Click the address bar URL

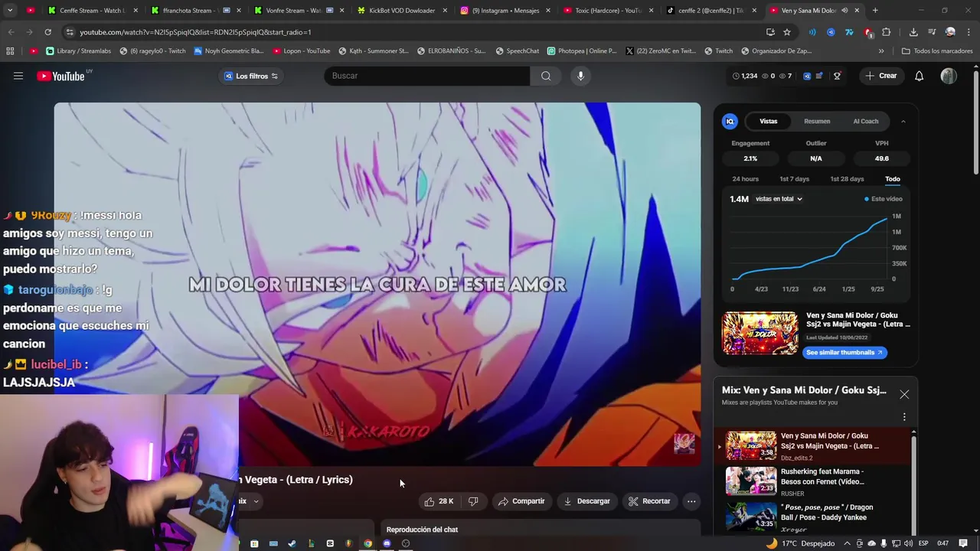click(x=195, y=32)
